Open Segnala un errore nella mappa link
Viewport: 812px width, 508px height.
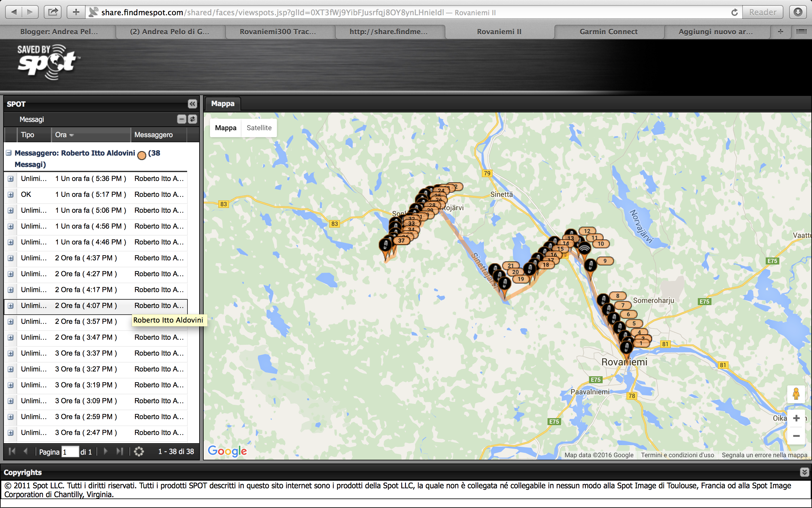pyautogui.click(x=764, y=455)
